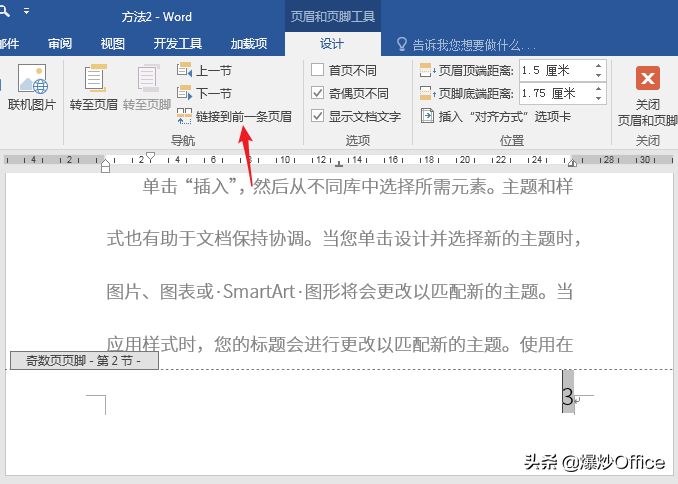The height and width of the screenshot is (484, 678).
Task: Click the document title 方法2 - Word
Action: tap(157, 17)
